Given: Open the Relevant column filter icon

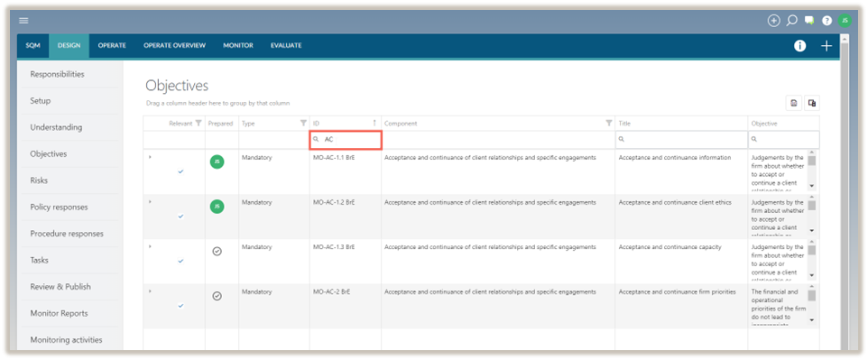Looking at the screenshot, I should click(x=199, y=124).
